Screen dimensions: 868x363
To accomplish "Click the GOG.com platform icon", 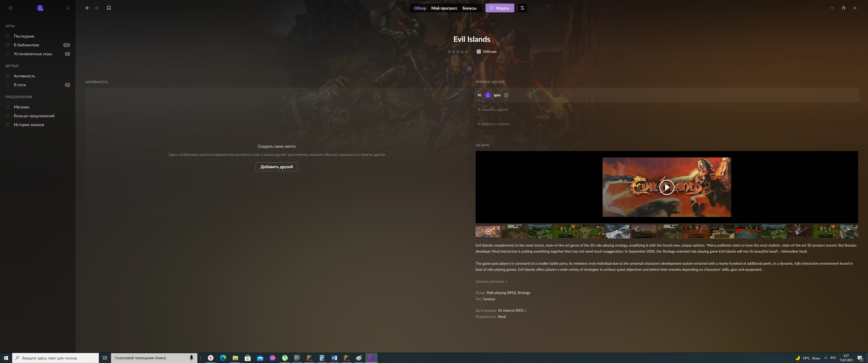I will (x=478, y=51).
